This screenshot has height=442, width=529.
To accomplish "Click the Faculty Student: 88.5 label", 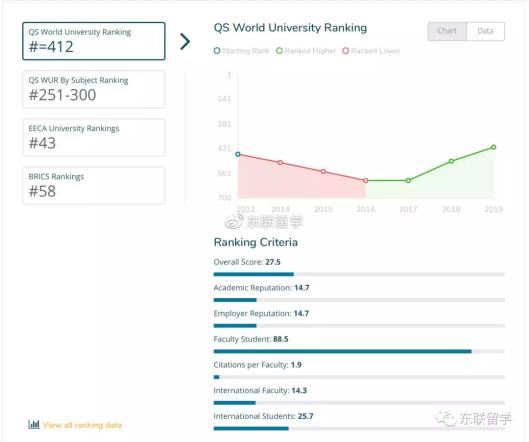I will [x=251, y=339].
